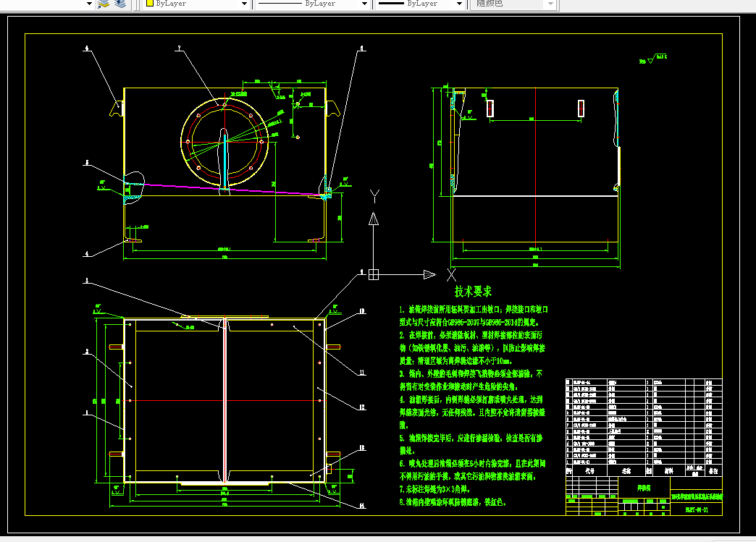Click the UCS origin square icon
The height and width of the screenshot is (542, 756).
point(374,274)
